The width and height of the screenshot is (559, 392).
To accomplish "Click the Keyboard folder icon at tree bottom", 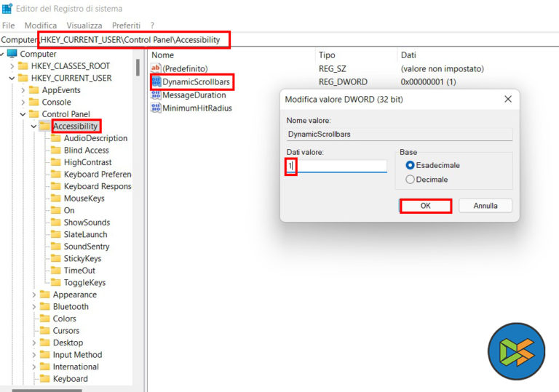I will (x=45, y=379).
